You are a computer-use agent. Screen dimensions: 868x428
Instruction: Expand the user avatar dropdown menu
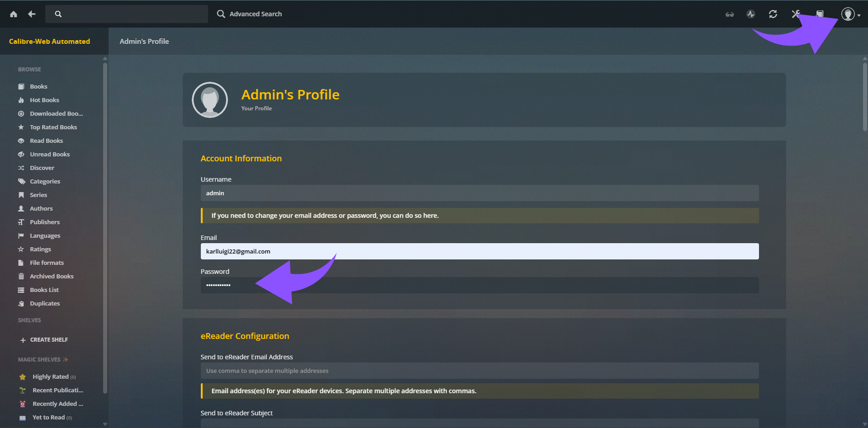point(850,14)
